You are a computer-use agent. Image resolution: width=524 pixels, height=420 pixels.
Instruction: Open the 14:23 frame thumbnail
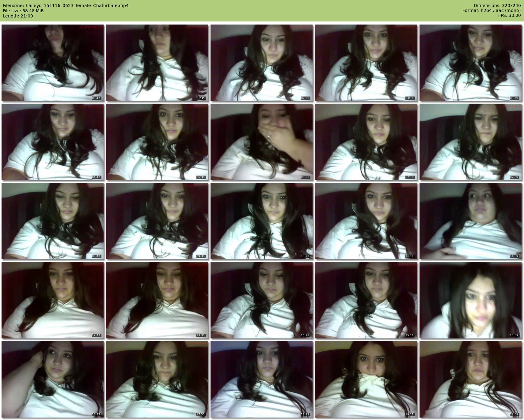point(262,300)
